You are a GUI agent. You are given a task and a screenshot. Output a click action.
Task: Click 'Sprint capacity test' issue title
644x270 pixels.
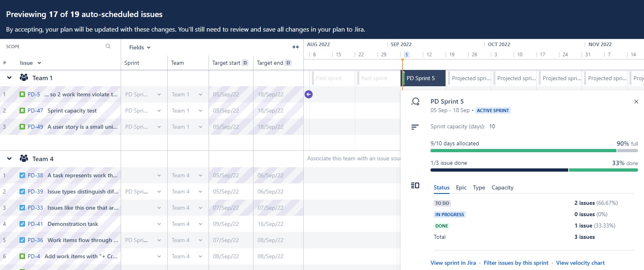point(72,111)
